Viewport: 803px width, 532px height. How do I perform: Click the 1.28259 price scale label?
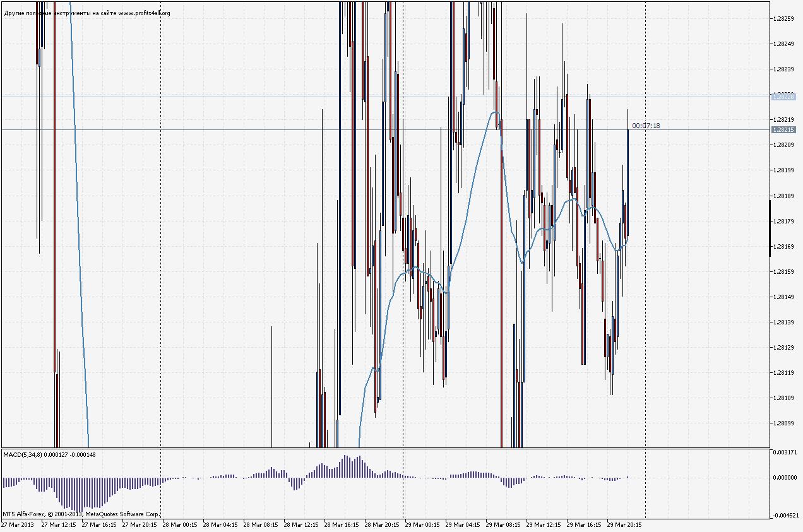tap(783, 18)
